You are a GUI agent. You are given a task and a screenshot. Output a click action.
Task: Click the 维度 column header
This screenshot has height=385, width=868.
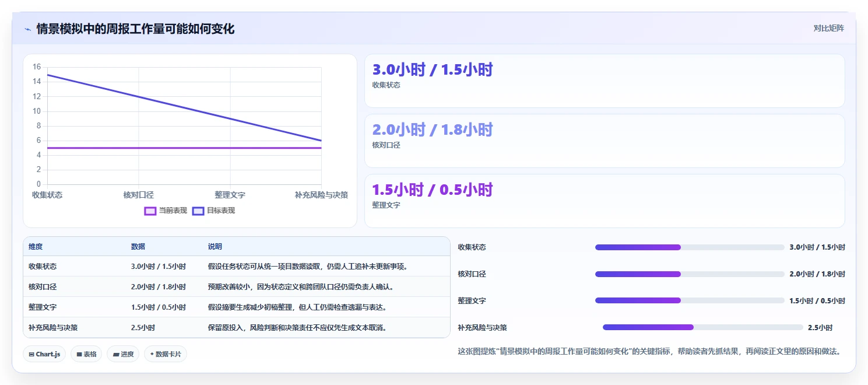(36, 247)
